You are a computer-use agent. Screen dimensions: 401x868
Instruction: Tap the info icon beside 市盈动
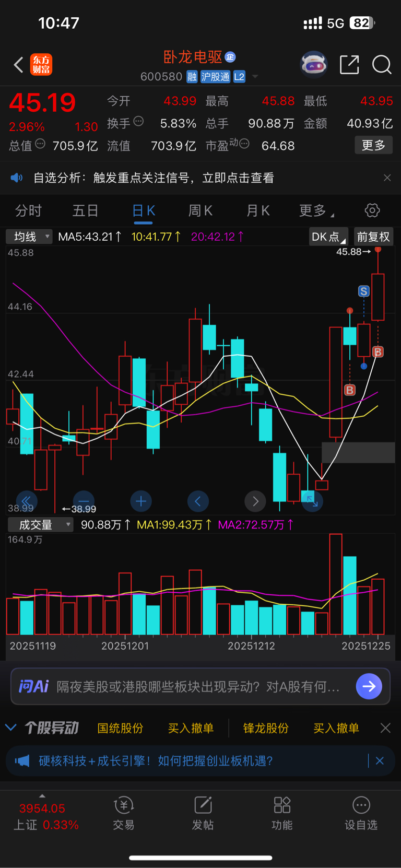pyautogui.click(x=244, y=144)
